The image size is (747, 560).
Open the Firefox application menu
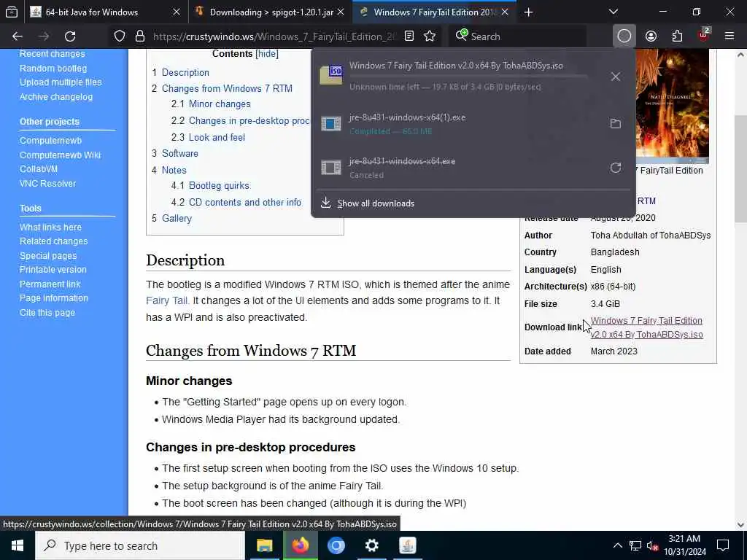pos(729,36)
